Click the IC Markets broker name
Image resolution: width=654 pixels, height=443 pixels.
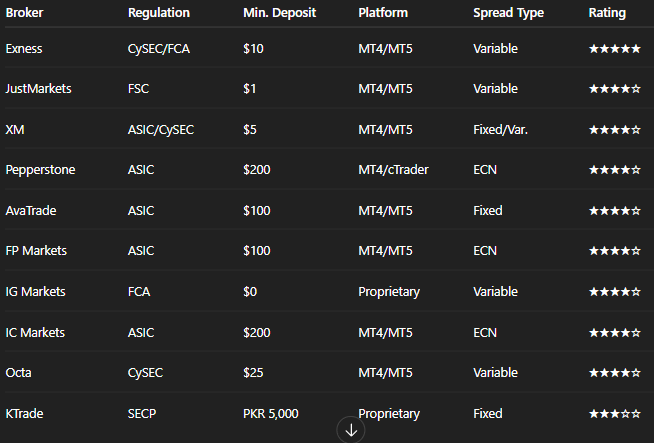tap(35, 332)
